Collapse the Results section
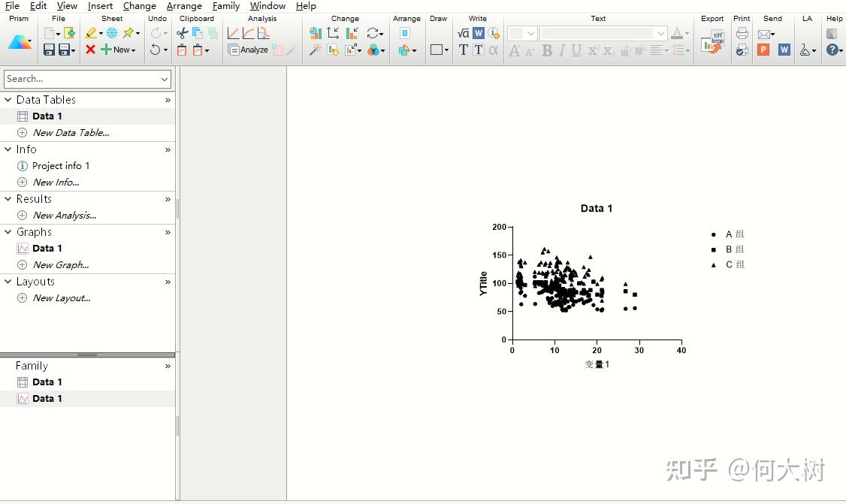Screen dimensions: 846x504 click(8, 199)
